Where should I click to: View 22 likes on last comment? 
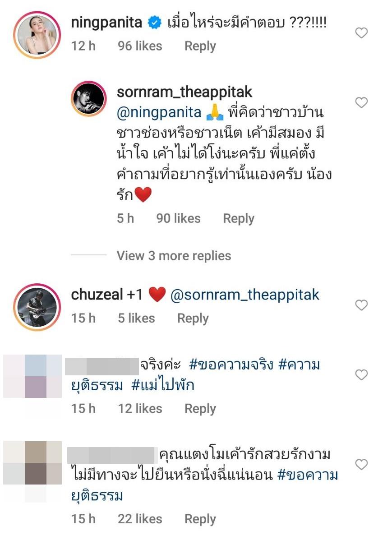[140, 519]
